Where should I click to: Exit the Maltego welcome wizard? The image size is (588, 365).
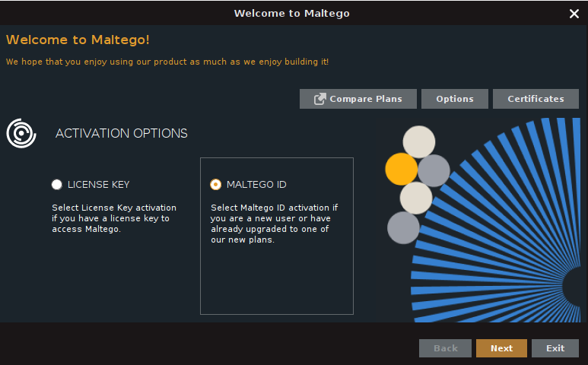click(555, 348)
